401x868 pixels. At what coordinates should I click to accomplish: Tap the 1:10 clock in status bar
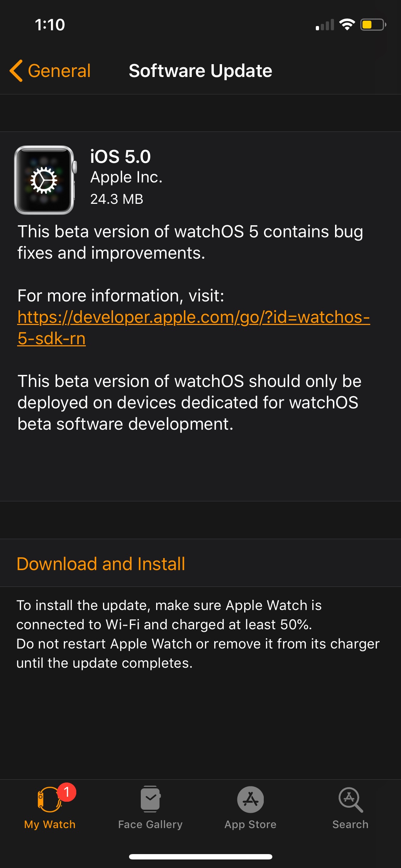pos(50,25)
